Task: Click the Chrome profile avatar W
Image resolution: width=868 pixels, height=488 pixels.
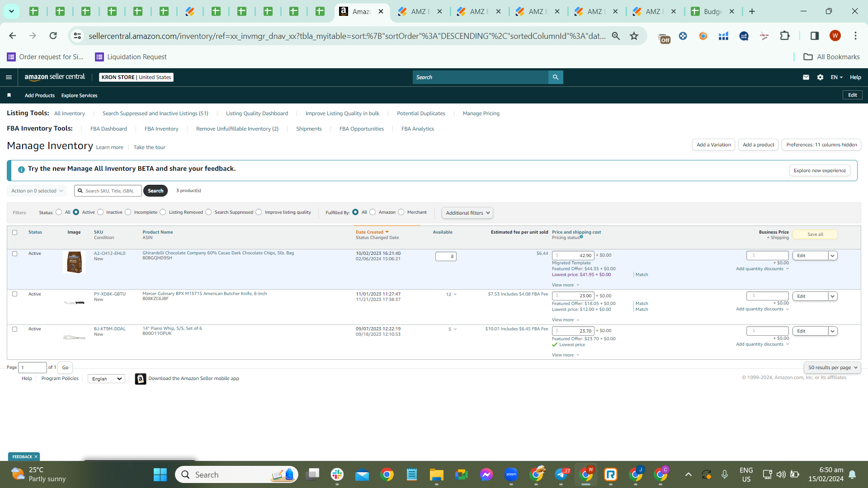Action: pos(835,36)
